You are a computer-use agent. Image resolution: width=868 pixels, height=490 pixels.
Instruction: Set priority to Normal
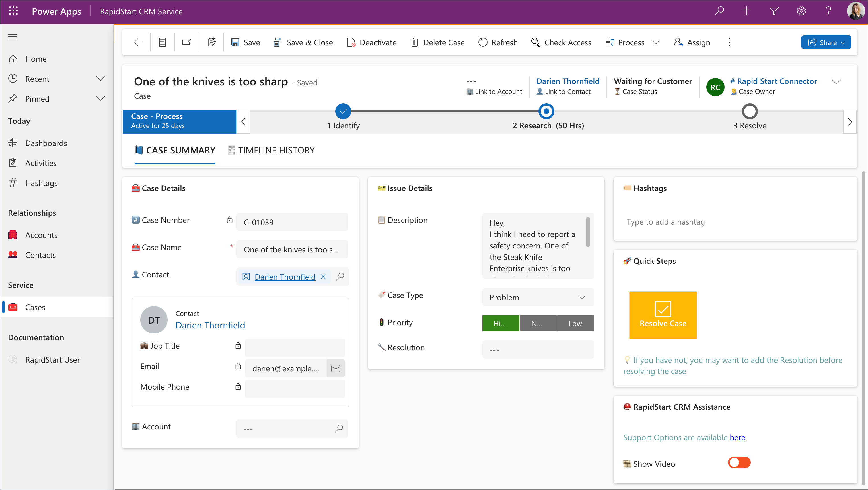[538, 323]
